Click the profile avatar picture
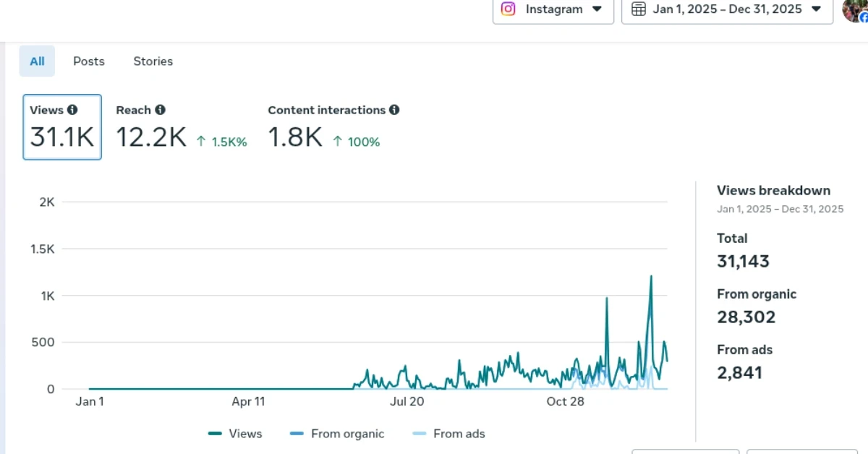This screenshot has width=868, height=454. [x=855, y=10]
